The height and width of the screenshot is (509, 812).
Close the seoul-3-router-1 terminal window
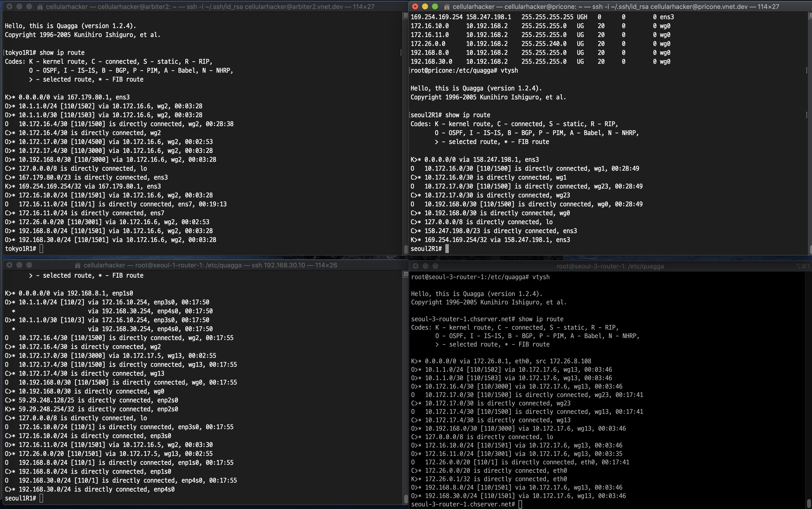tap(416, 266)
